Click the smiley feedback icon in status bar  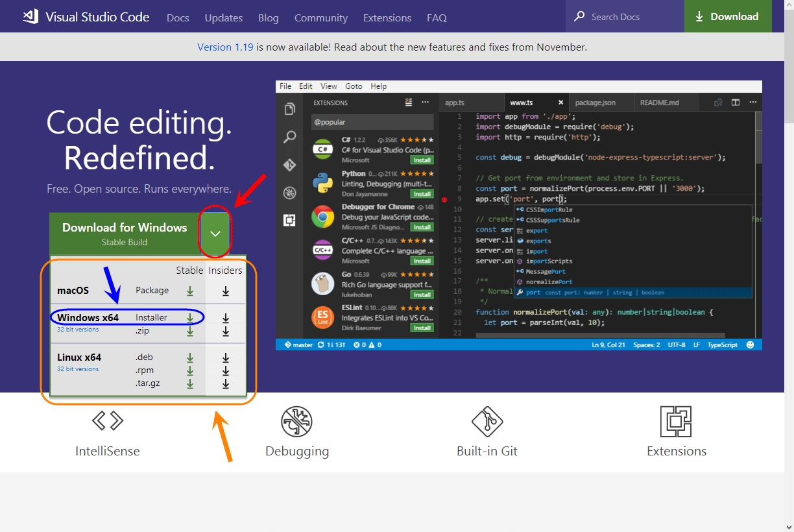pyautogui.click(x=751, y=345)
